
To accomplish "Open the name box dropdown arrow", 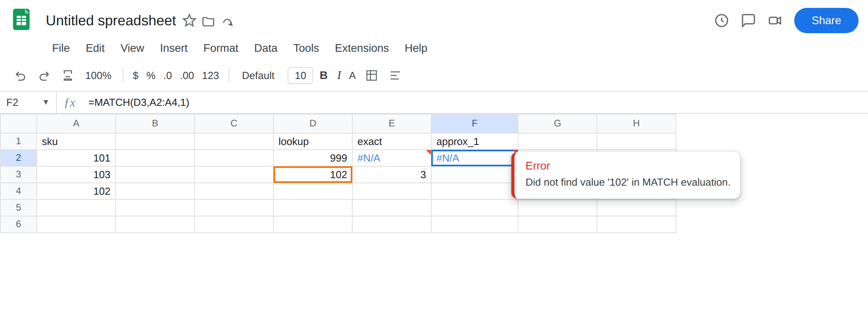I will (x=46, y=102).
